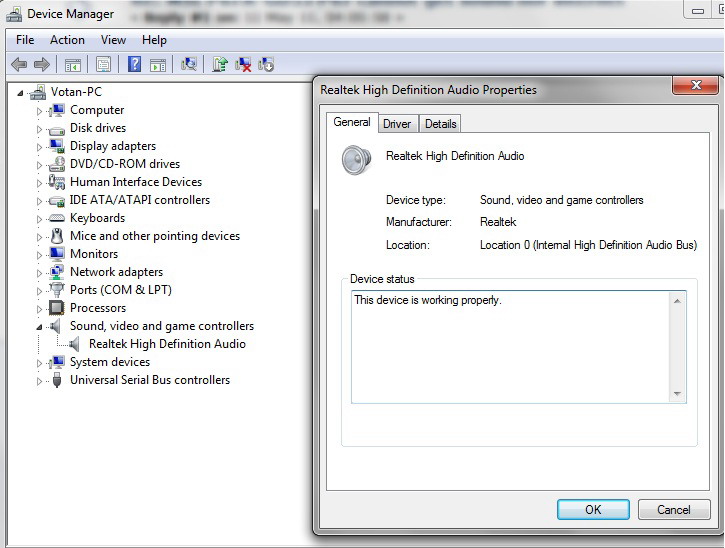This screenshot has width=725, height=548.
Task: Expand the Processors node arrow
Action: pyautogui.click(x=39, y=309)
